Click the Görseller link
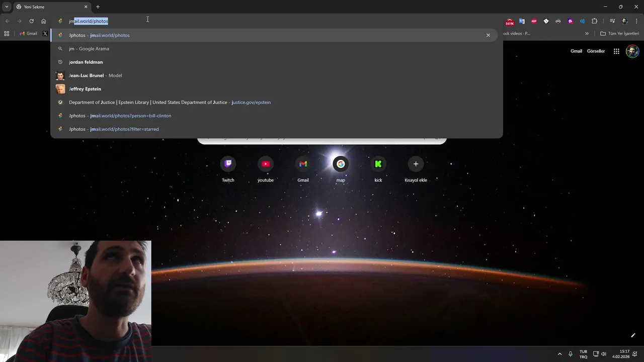This screenshot has height=362, width=644. (x=596, y=51)
